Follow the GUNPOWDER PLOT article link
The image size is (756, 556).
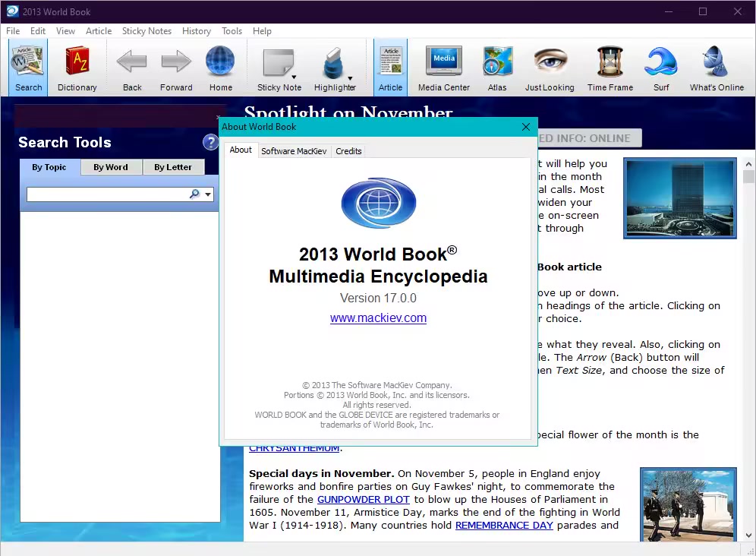363,499
